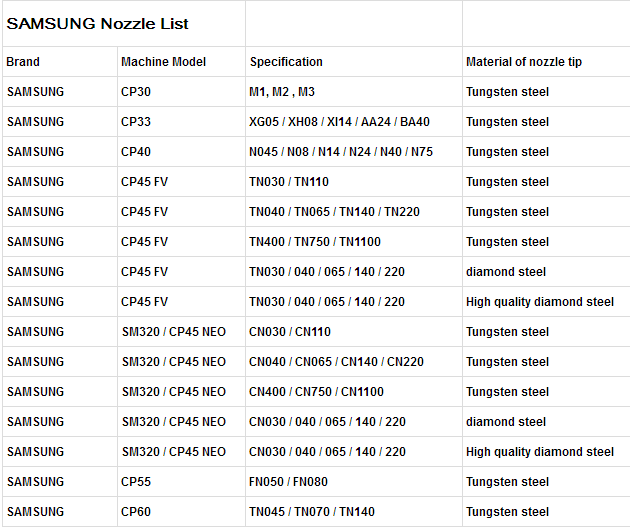This screenshot has width=630, height=529.
Task: Click the CN040 / CN065 / CN140 / CN220 cell
Action: click(336, 362)
